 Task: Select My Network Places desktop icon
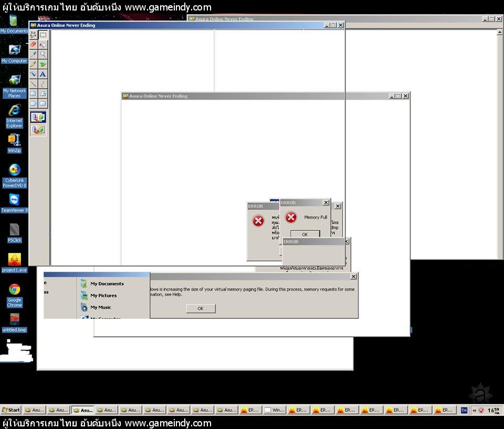(14, 86)
